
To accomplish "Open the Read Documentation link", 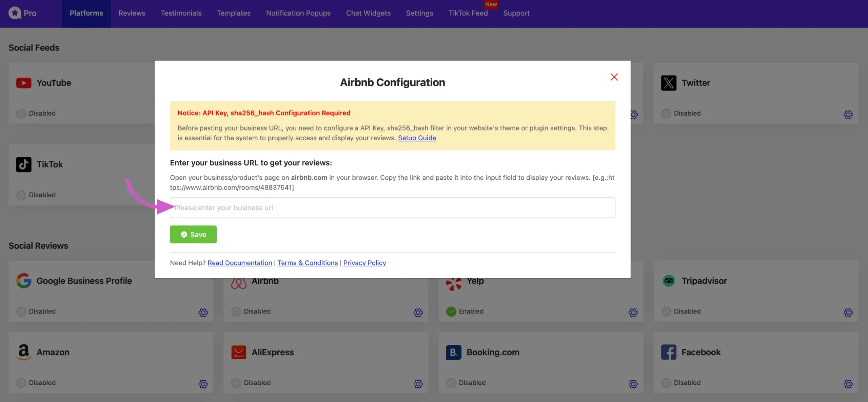I will point(240,263).
